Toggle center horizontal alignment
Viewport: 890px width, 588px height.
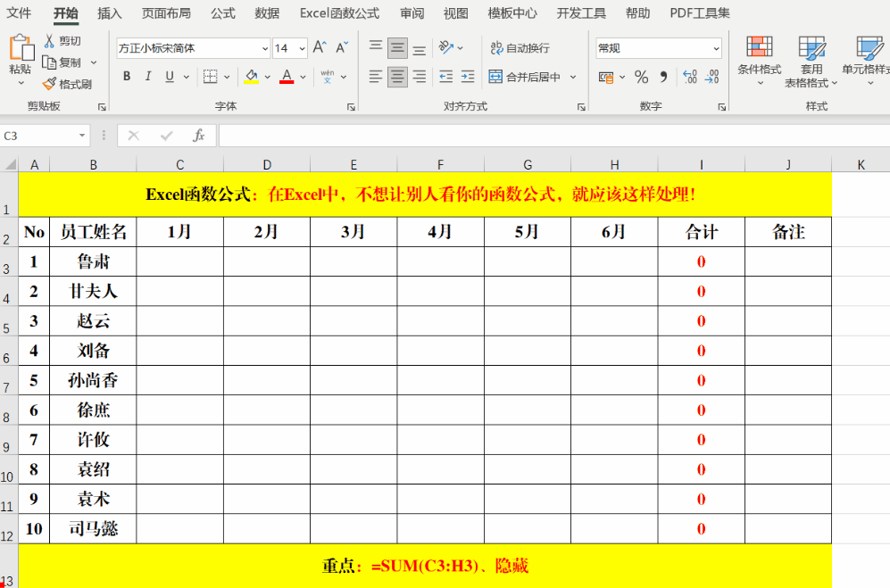pos(397,77)
